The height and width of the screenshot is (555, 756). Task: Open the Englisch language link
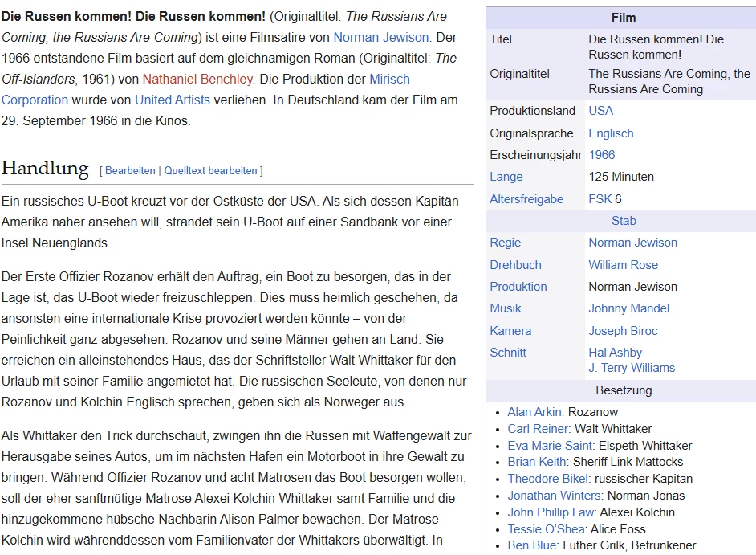[611, 133]
